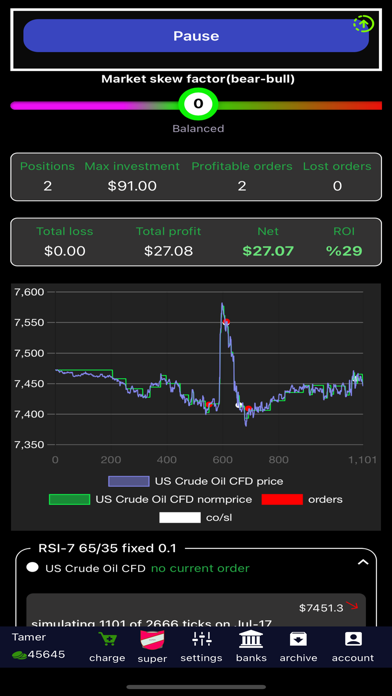Viewport: 392px width, 696px height.
Task: Open the account profile icon
Action: [x=353, y=640]
